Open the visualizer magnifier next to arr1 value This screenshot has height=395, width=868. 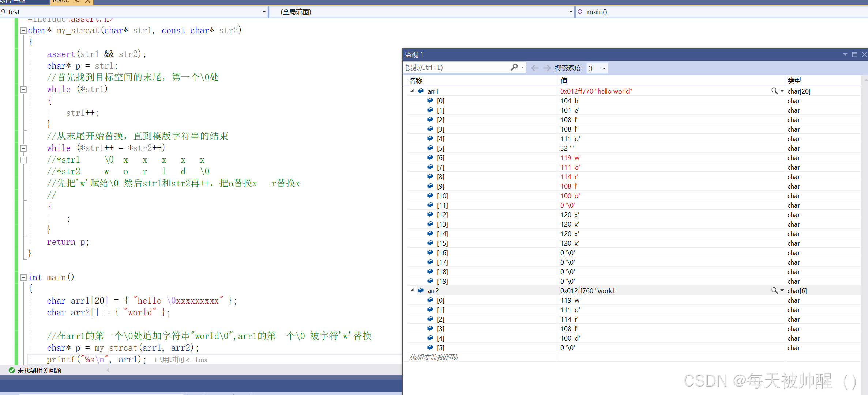(x=774, y=91)
